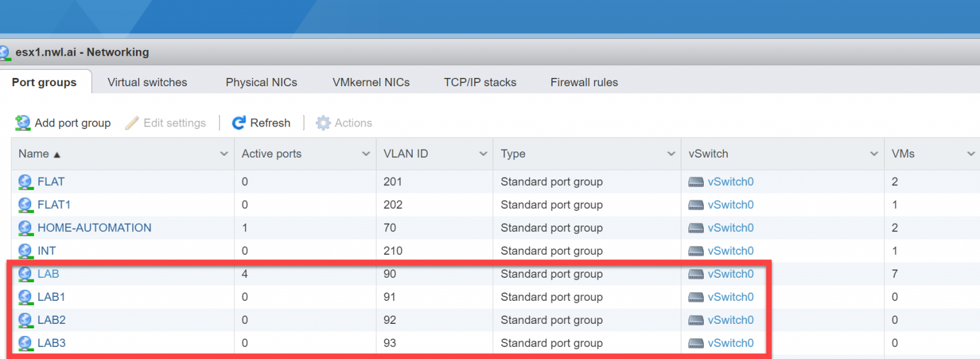Open the LAB1 port group link
Viewport: 980px width, 359px height.
pos(52,297)
